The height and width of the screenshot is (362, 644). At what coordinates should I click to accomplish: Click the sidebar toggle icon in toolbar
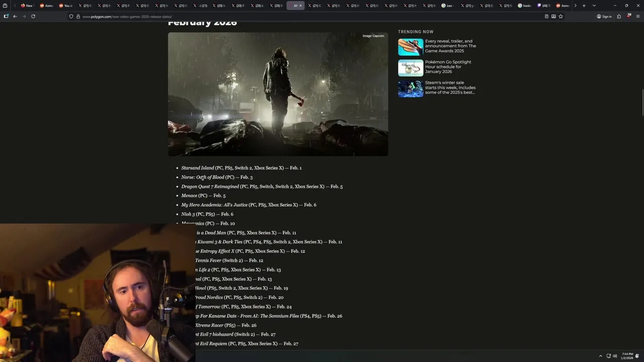6,16
